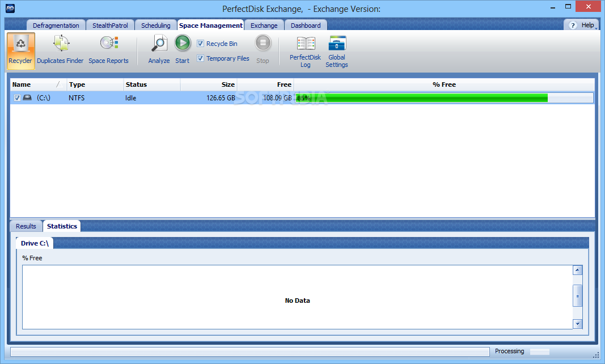
Task: Click the No Data message
Action: [298, 300]
